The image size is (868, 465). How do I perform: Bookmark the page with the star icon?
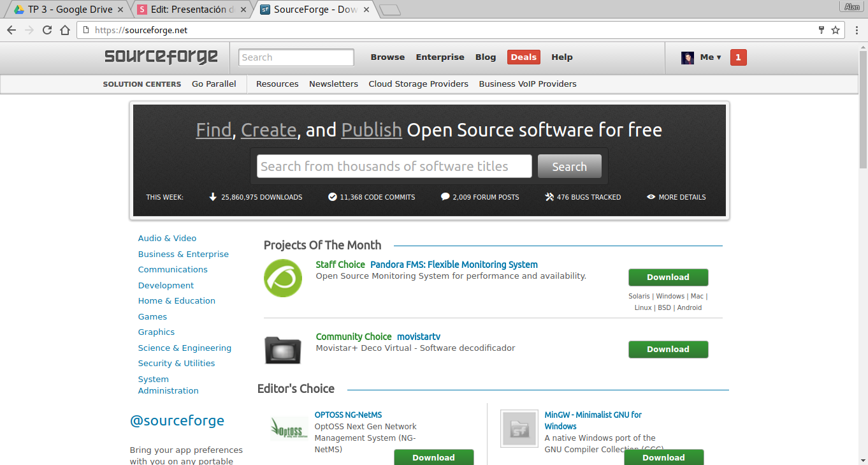[835, 30]
